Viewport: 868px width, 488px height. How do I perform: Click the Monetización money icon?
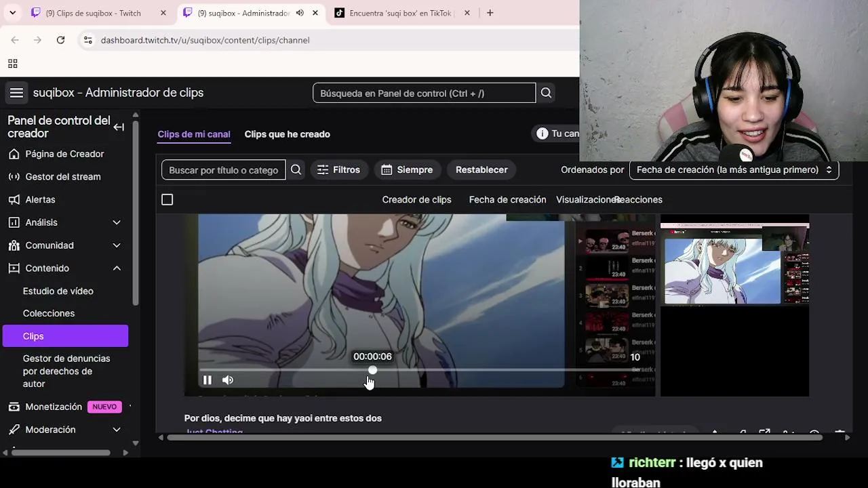14,407
